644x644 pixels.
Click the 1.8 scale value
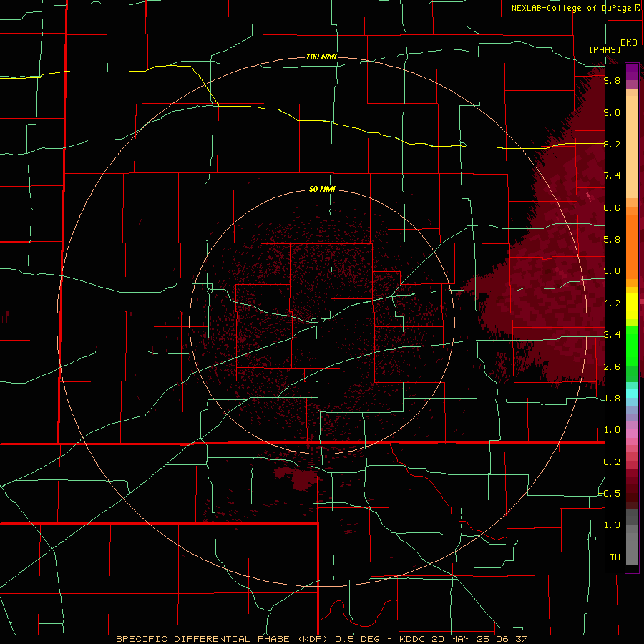tap(612, 399)
